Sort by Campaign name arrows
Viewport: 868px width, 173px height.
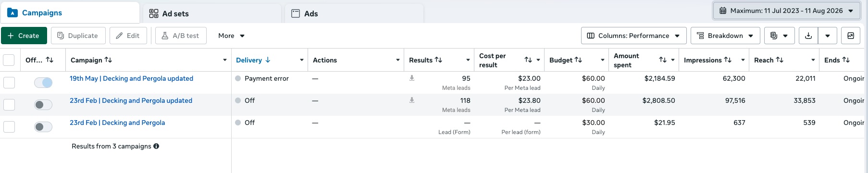point(108,60)
